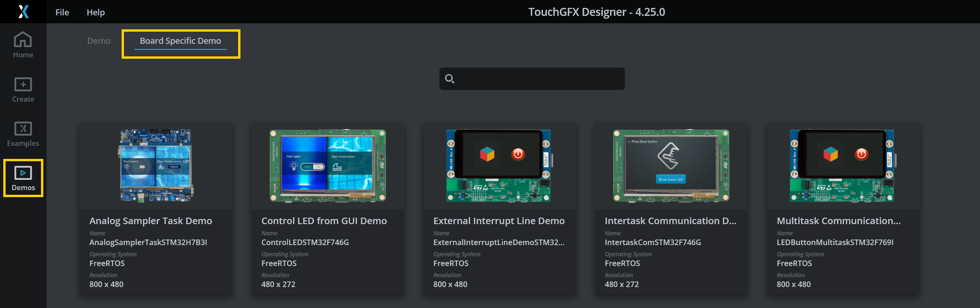This screenshot has height=308, width=980.
Task: Select External Interrupt Line Demo board image
Action: click(x=499, y=165)
